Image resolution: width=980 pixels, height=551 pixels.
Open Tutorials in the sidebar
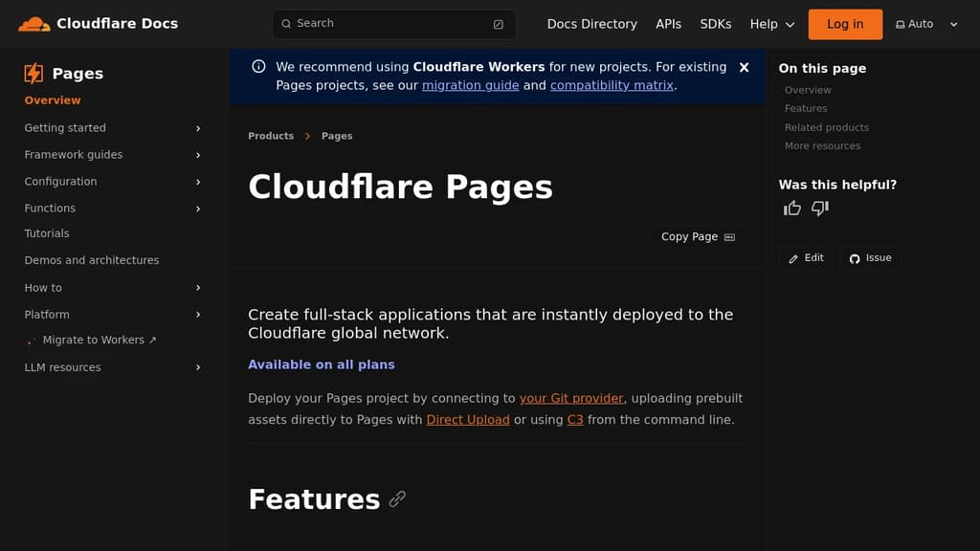[47, 233]
